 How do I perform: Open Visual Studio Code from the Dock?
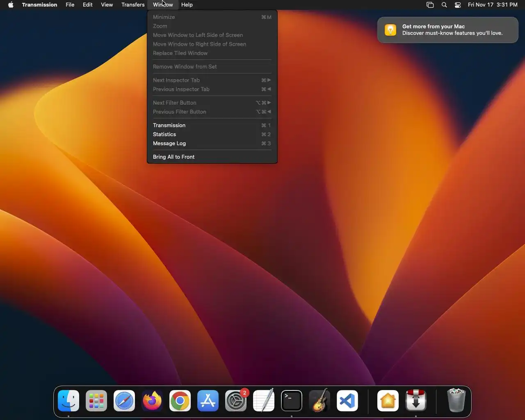(347, 401)
